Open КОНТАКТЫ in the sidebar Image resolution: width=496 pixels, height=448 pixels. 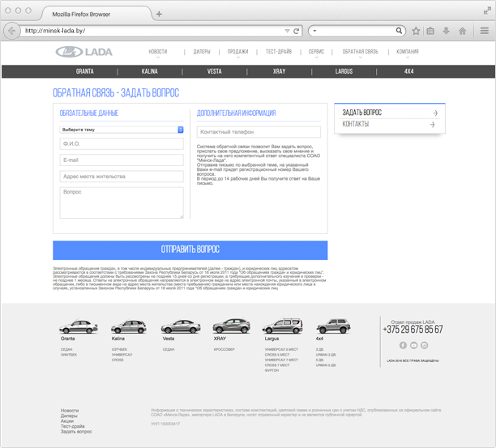pyautogui.click(x=356, y=124)
